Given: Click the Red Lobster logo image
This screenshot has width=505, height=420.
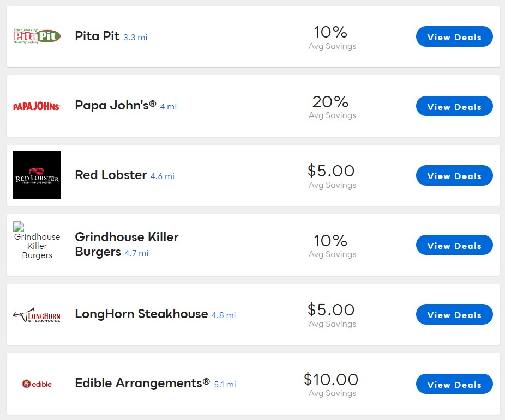Looking at the screenshot, I should click(x=37, y=175).
